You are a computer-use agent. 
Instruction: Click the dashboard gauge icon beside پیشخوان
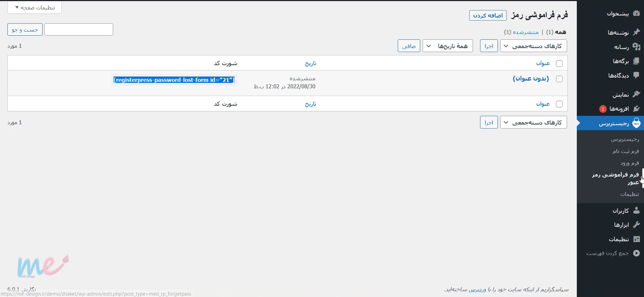click(636, 13)
